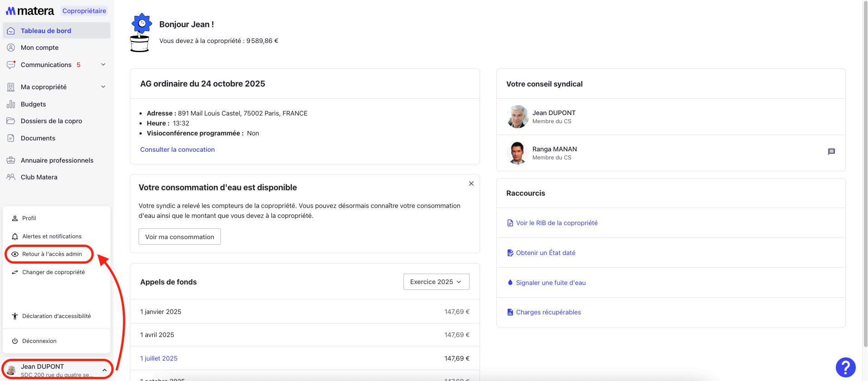Dismiss the water consumption notice

click(x=471, y=183)
